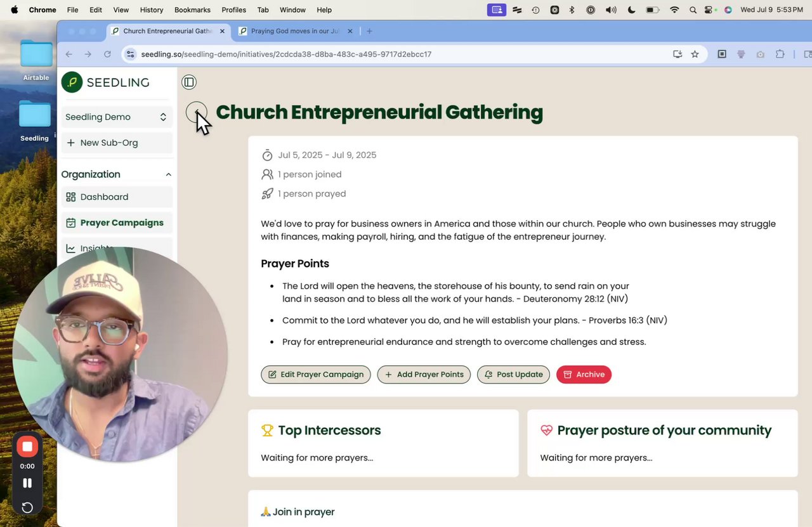This screenshot has height=527, width=812.
Task: Bookmark this page with the star icon
Action: (695, 55)
